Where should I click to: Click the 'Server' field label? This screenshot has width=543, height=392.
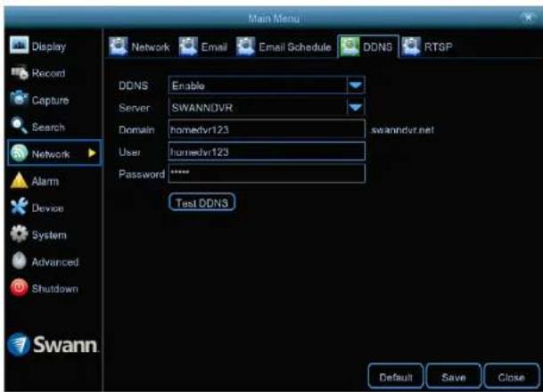click(x=134, y=108)
